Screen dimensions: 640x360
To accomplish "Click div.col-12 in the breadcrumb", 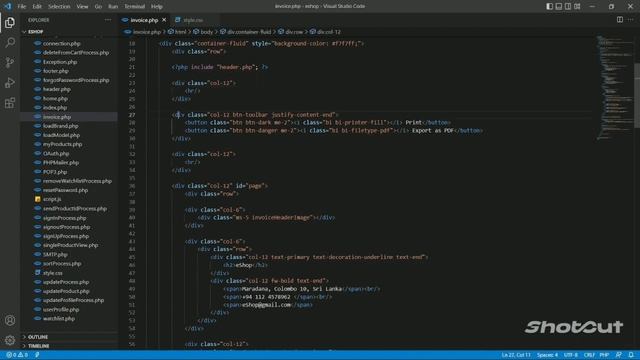I will (x=329, y=32).
